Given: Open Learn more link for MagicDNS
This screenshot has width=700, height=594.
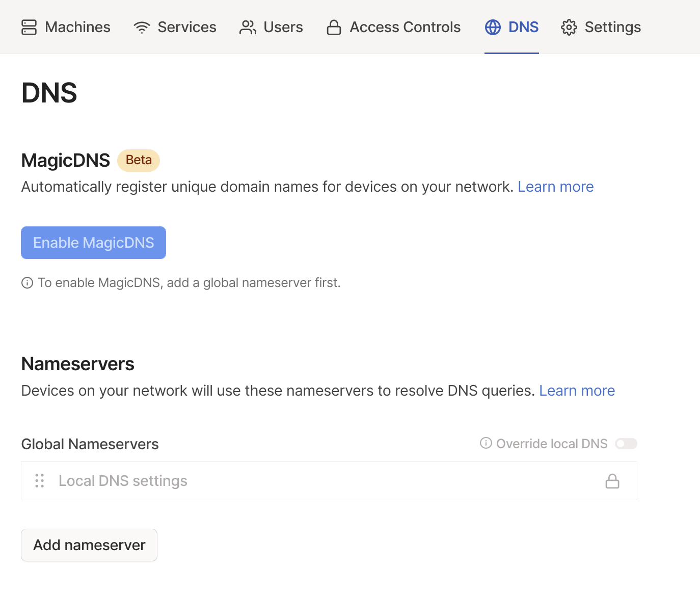Looking at the screenshot, I should pyautogui.click(x=556, y=187).
